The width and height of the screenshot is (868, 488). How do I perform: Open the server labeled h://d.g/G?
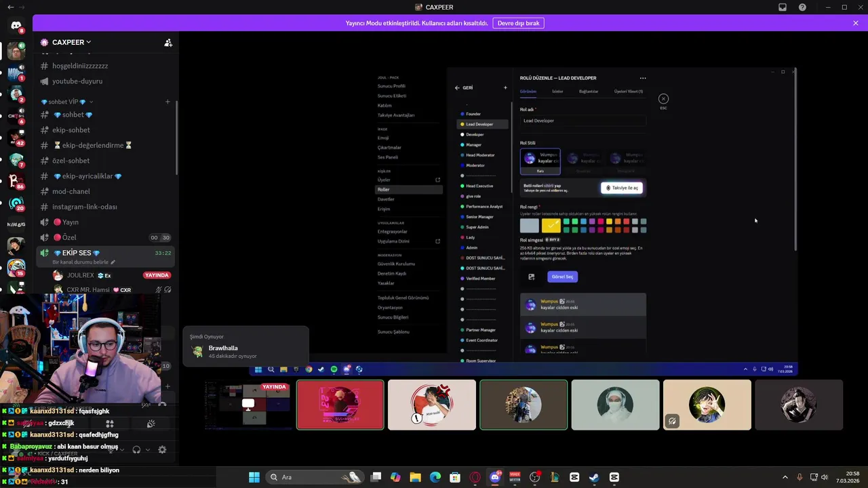(x=16, y=224)
